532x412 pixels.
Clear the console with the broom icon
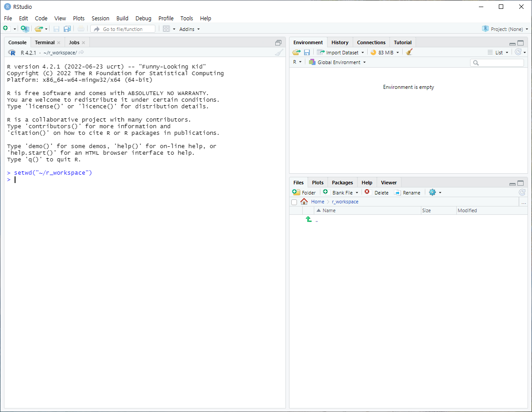coord(278,52)
